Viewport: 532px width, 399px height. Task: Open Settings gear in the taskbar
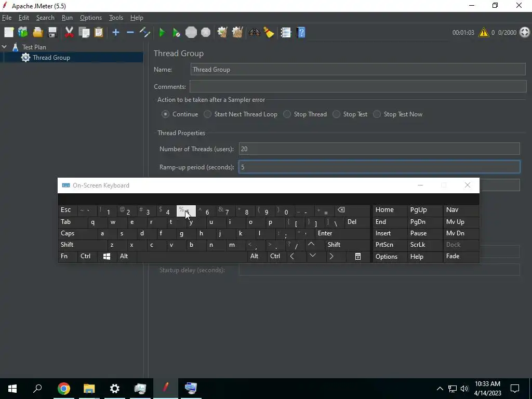click(x=115, y=389)
